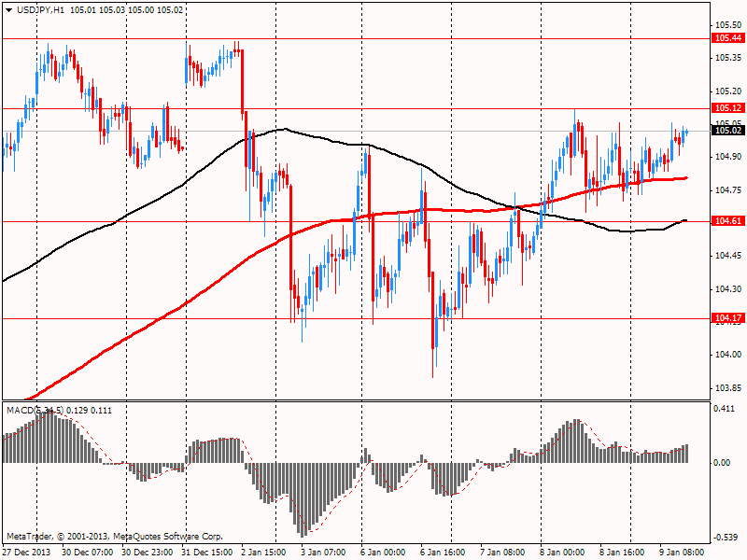The height and width of the screenshot is (560, 747).
Task: Select the 105.12 red price level label
Action: tap(728, 108)
